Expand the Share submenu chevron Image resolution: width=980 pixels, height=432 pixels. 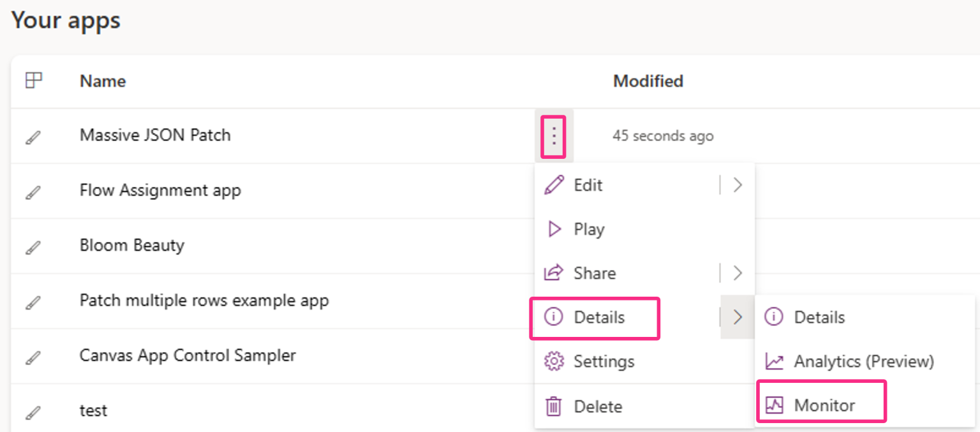737,273
